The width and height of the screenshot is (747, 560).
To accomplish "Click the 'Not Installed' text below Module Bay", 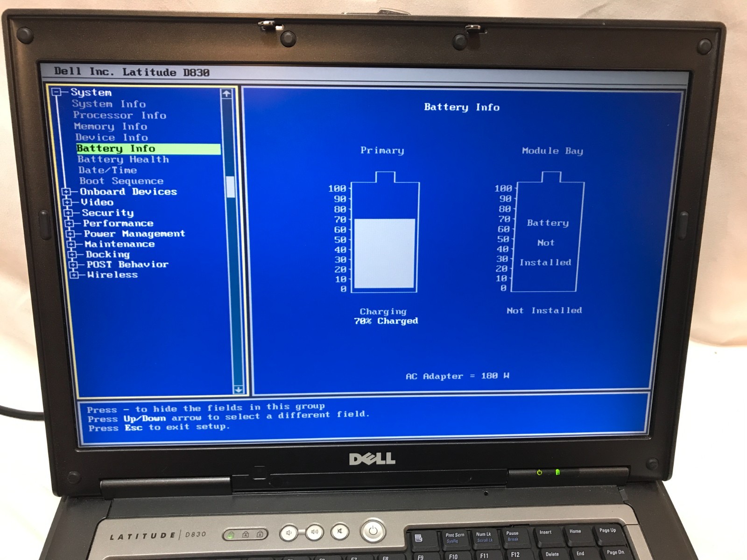I will pyautogui.click(x=544, y=311).
